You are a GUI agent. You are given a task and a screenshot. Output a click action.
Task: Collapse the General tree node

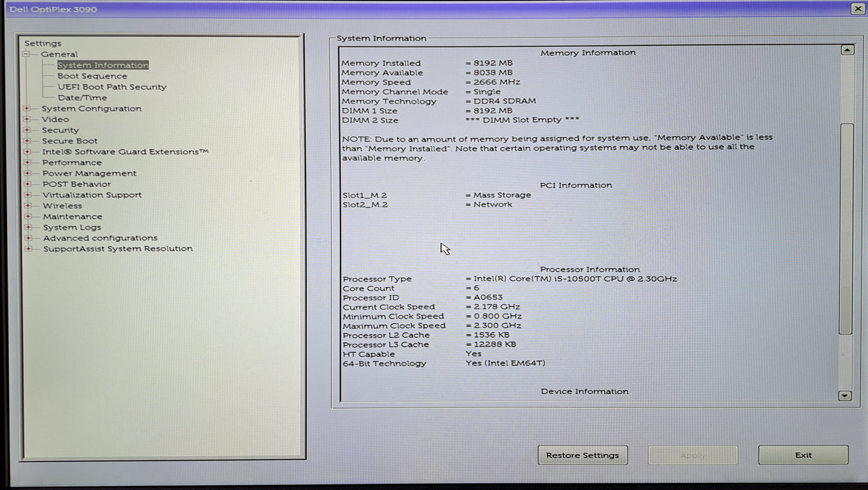pyautogui.click(x=27, y=54)
